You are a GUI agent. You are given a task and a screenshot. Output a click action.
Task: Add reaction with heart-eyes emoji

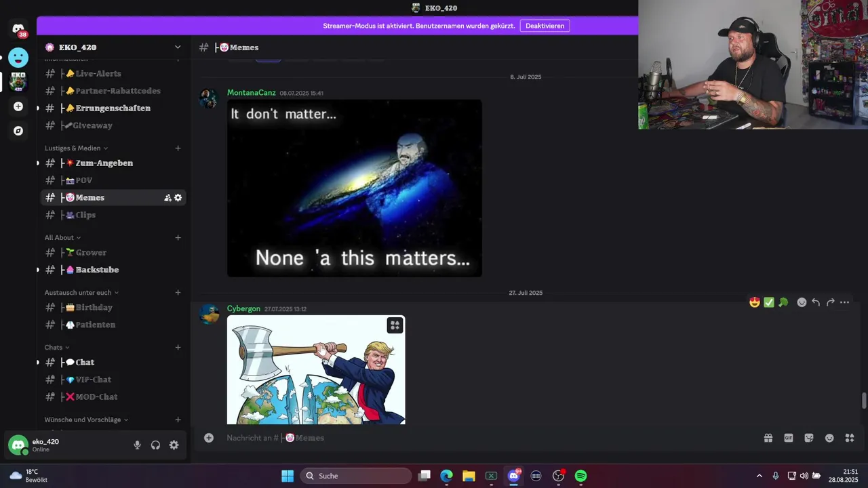(x=755, y=302)
